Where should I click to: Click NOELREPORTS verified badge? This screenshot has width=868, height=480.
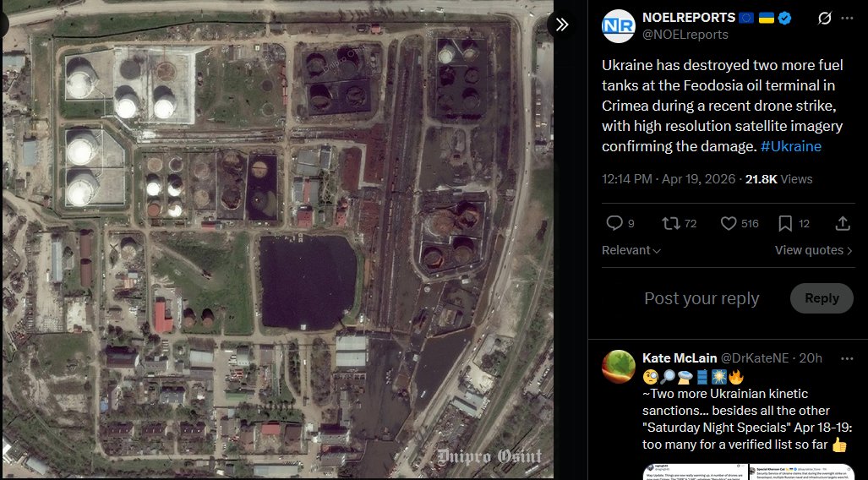pyautogui.click(x=783, y=19)
